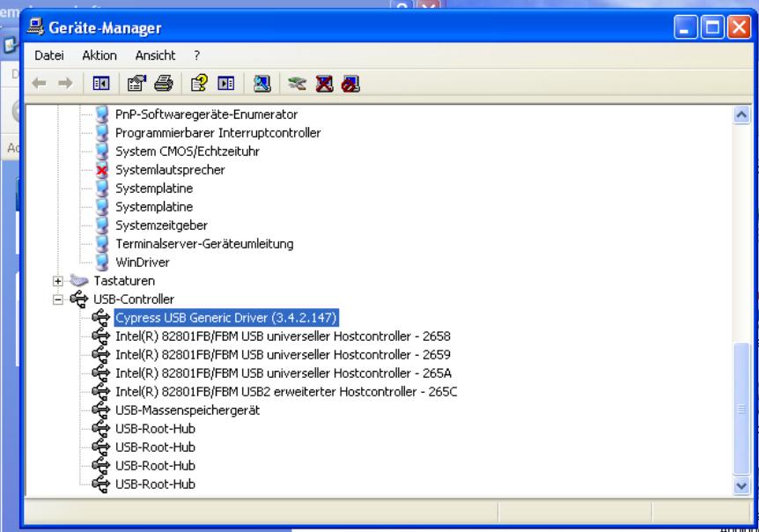Select Cypress USB Generic Driver (3.4.2.147)
The image size is (759, 532).
tap(225, 318)
